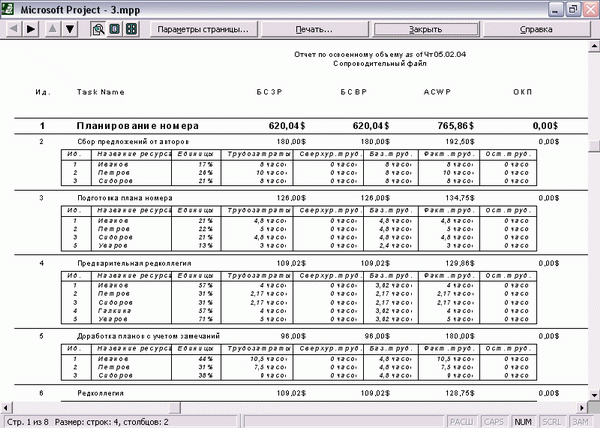The width and height of the screenshot is (600, 428).
Task: Click status text 'Стр. 1 из 8'
Action: coord(28,422)
